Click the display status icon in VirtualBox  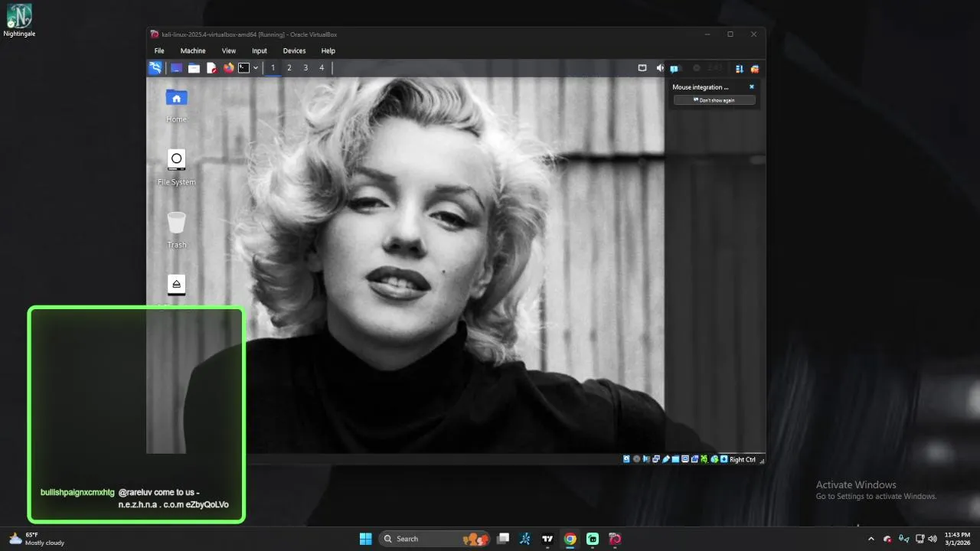click(685, 459)
